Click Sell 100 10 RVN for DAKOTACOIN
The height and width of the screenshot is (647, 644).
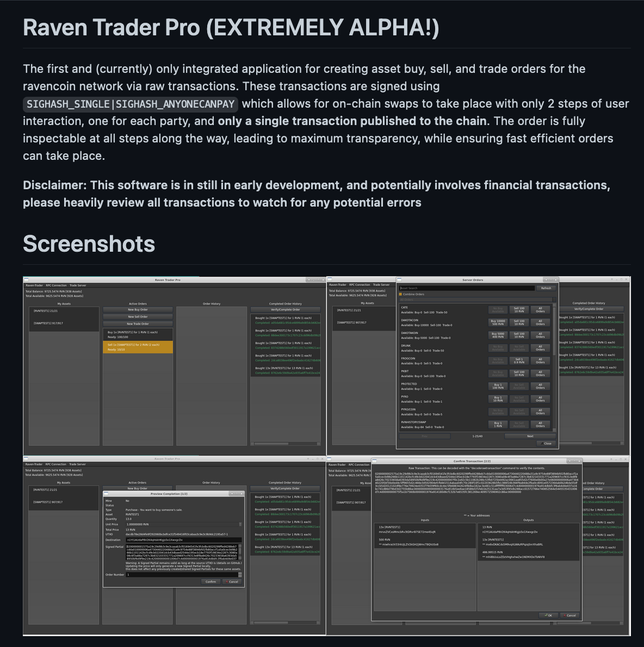[519, 322]
